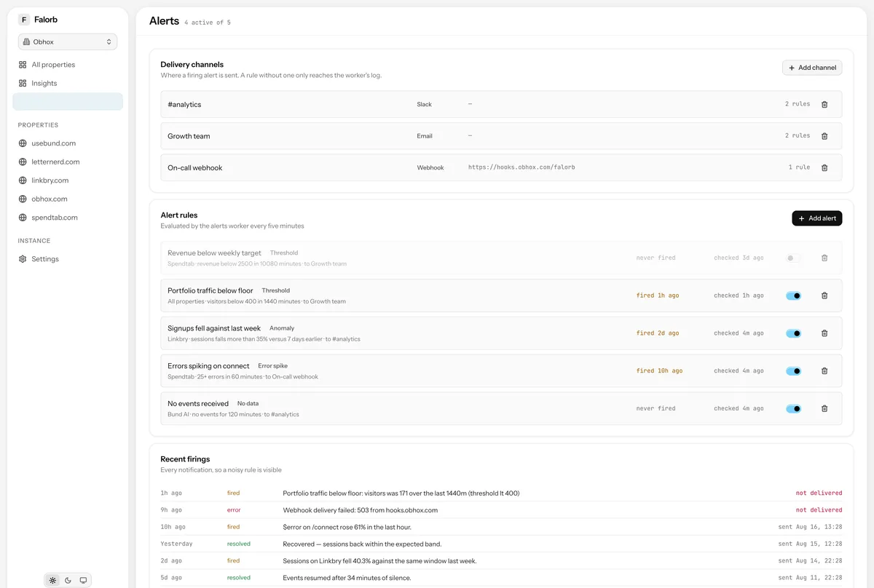Click the Growth team channel name
The image size is (874, 588).
pyautogui.click(x=189, y=136)
